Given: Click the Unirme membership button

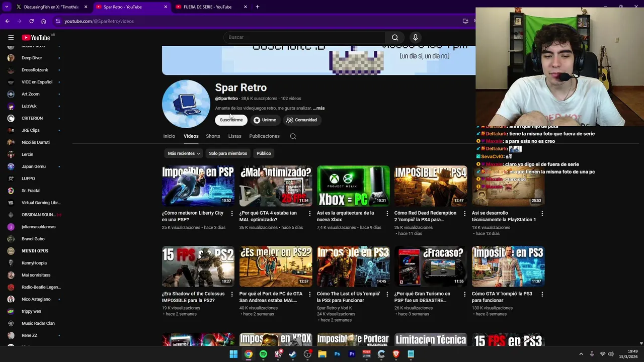Looking at the screenshot, I should tap(265, 120).
